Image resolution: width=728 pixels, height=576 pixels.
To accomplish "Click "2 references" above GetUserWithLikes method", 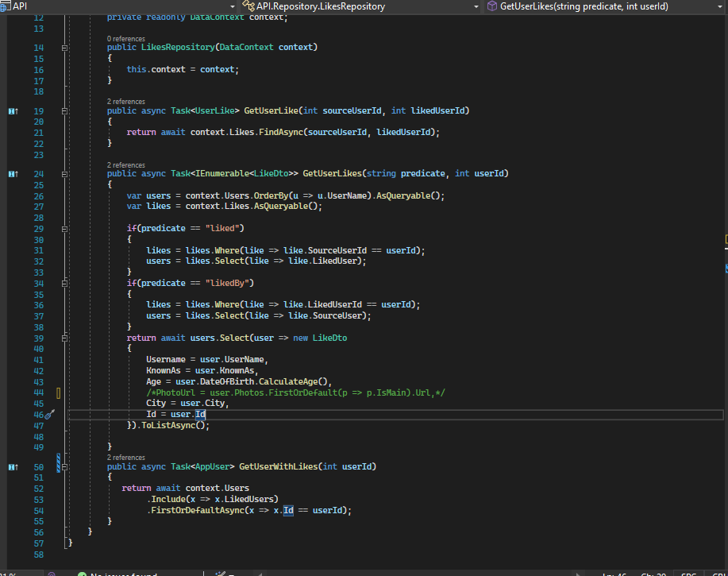I will 126,458.
